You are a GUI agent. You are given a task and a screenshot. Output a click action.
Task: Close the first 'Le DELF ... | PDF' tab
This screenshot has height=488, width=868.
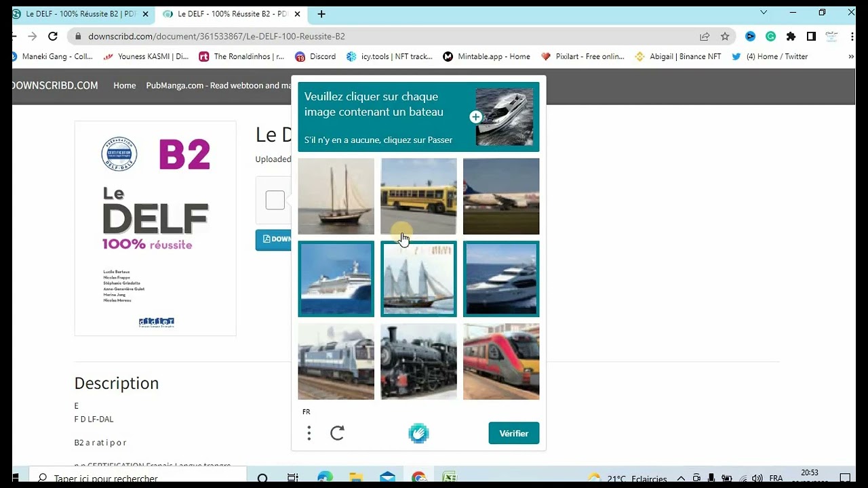pyautogui.click(x=145, y=14)
